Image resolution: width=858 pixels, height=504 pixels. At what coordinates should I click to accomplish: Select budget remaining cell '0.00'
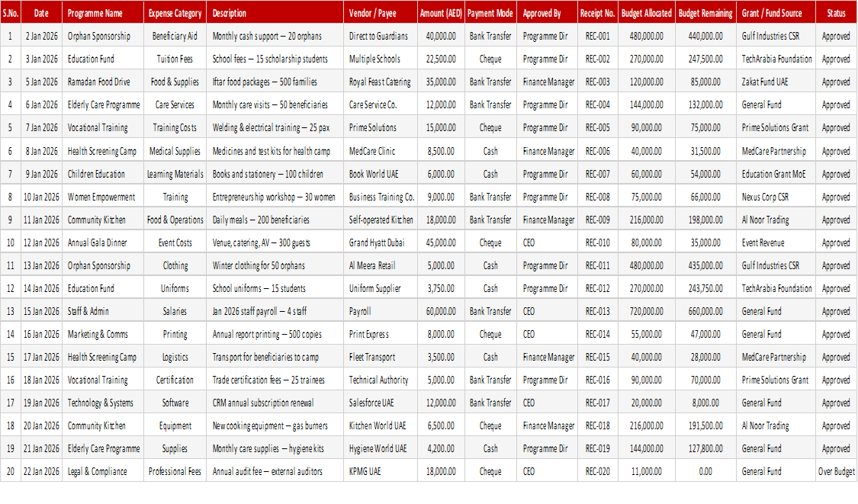(x=705, y=471)
